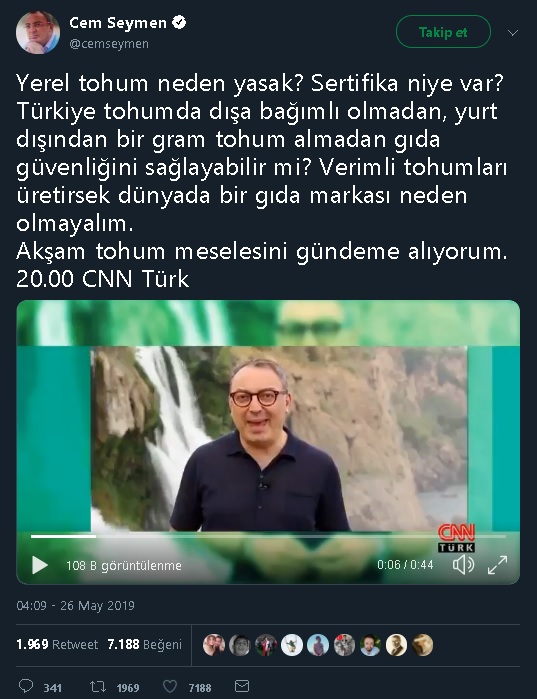The image size is (537, 699).
Task: Open the 1.969 Retweet list
Action: tap(57, 645)
